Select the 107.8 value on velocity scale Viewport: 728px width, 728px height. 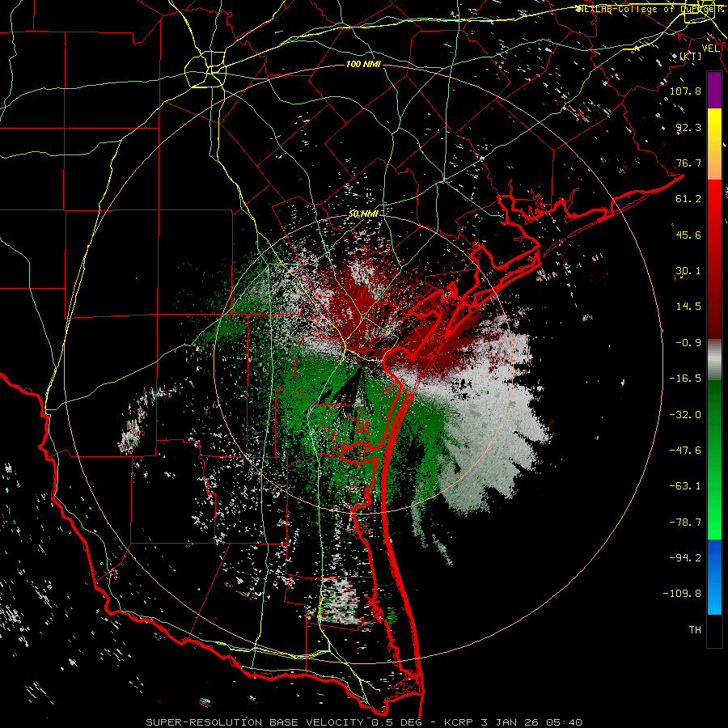point(685,91)
